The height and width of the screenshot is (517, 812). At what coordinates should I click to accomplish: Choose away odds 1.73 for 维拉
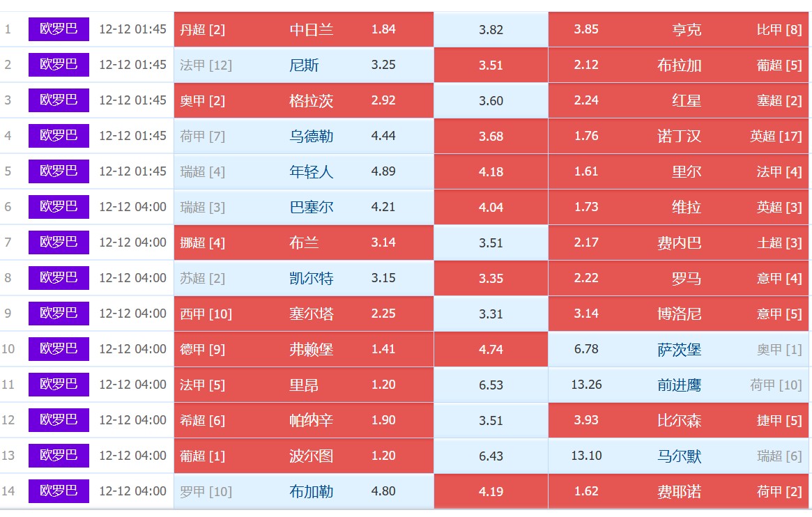click(x=586, y=207)
